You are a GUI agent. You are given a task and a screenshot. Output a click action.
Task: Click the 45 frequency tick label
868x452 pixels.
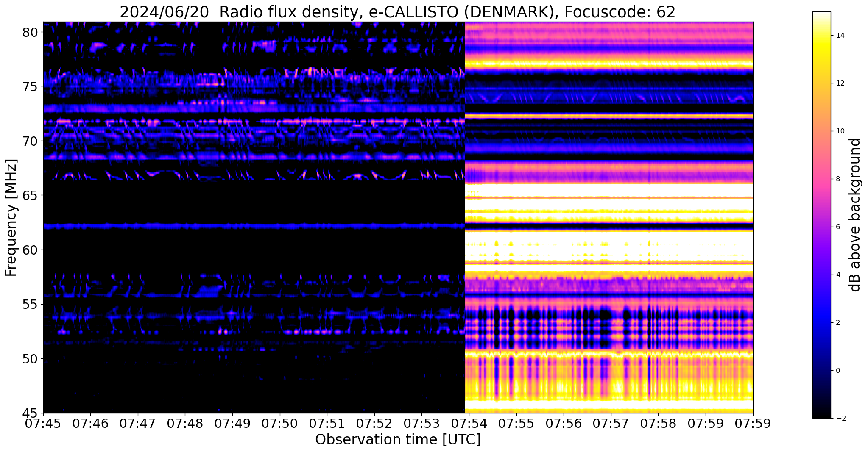click(x=30, y=413)
